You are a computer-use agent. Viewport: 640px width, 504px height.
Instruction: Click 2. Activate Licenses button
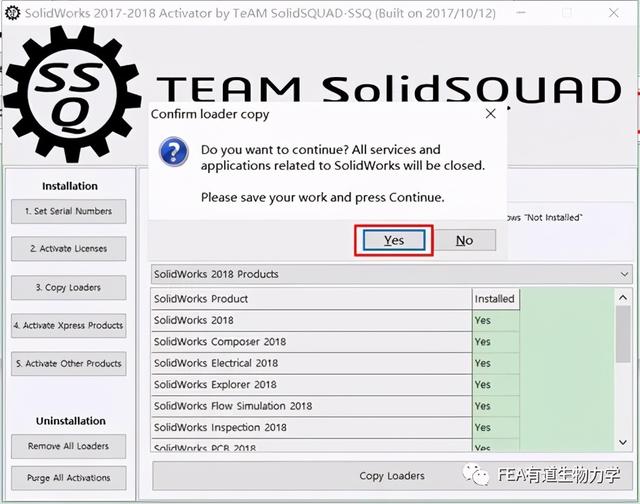[69, 249]
